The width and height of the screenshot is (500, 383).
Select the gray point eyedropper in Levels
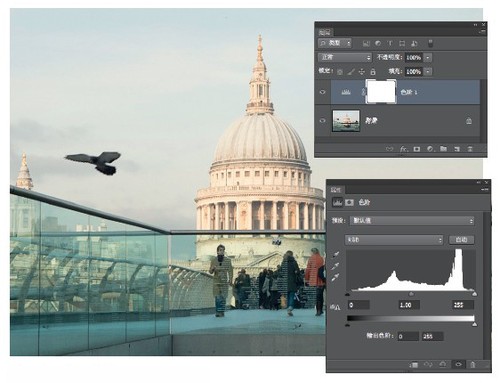336,266
